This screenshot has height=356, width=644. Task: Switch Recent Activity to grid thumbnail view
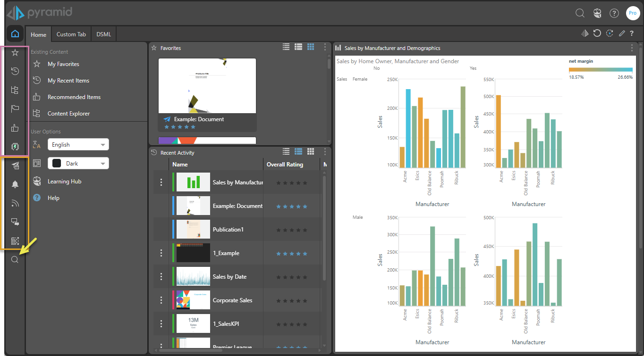[311, 151]
